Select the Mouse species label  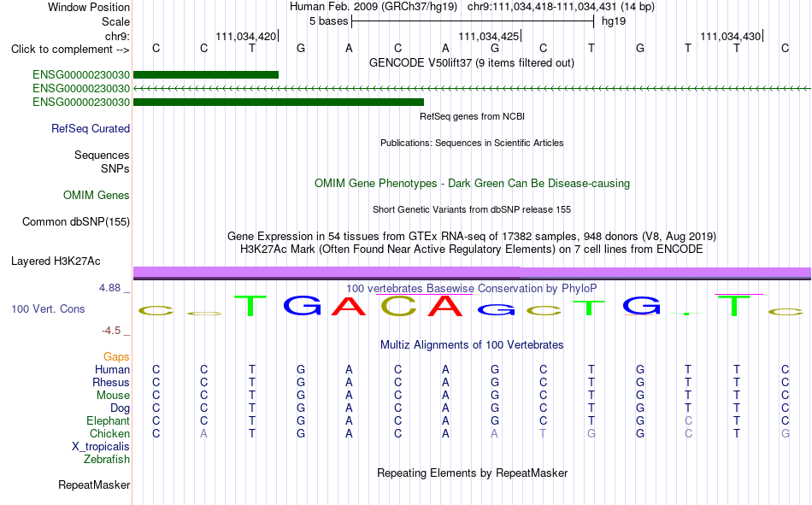[x=113, y=395]
